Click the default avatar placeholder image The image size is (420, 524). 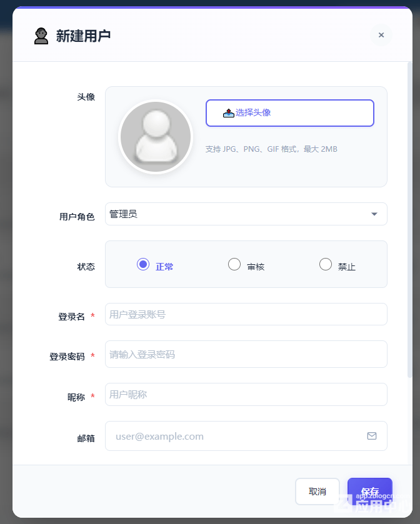tap(155, 137)
